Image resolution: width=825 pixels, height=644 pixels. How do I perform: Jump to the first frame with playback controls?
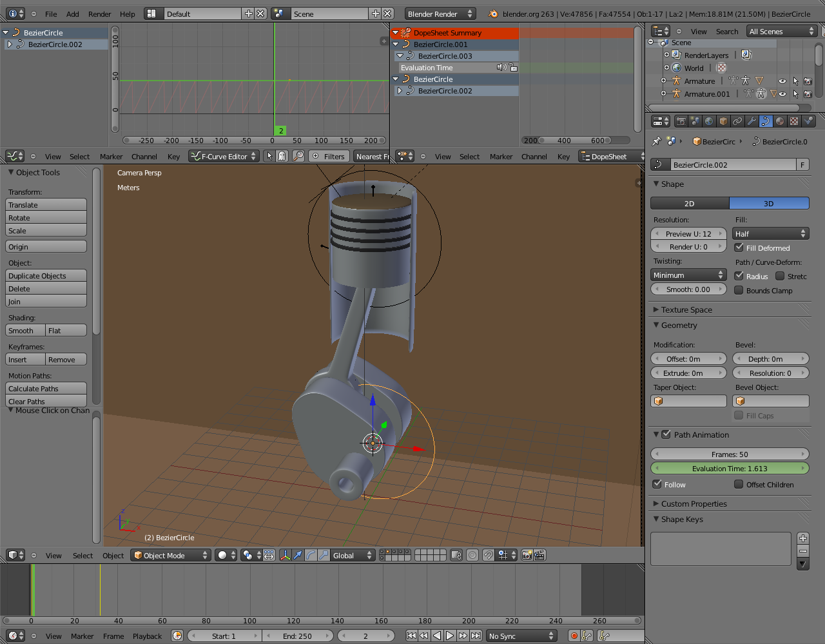411,636
